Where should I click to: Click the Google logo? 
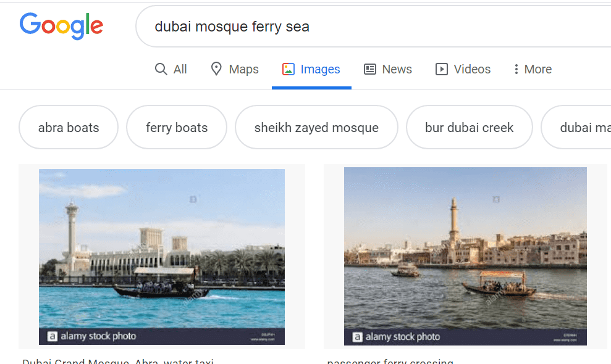(61, 26)
